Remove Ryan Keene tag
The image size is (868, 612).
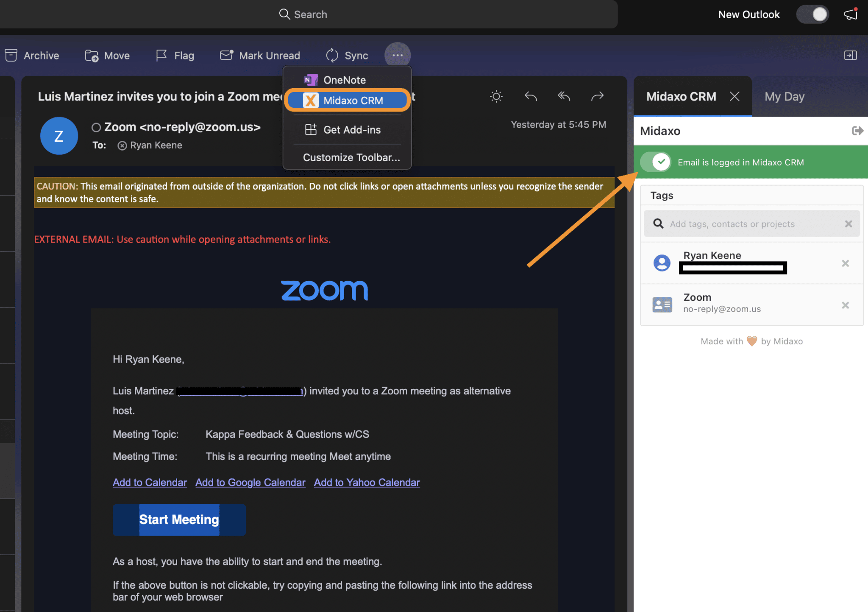pyautogui.click(x=846, y=263)
